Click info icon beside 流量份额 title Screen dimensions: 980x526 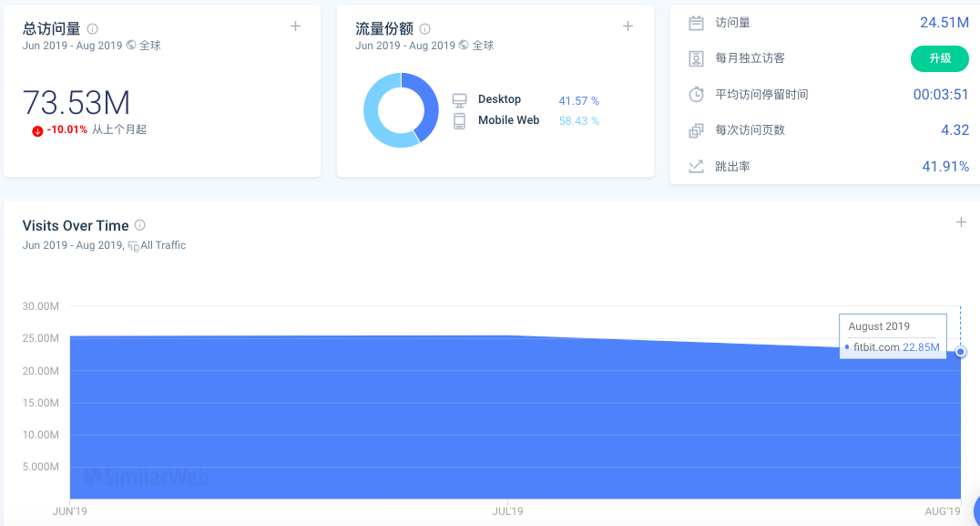coord(425,29)
